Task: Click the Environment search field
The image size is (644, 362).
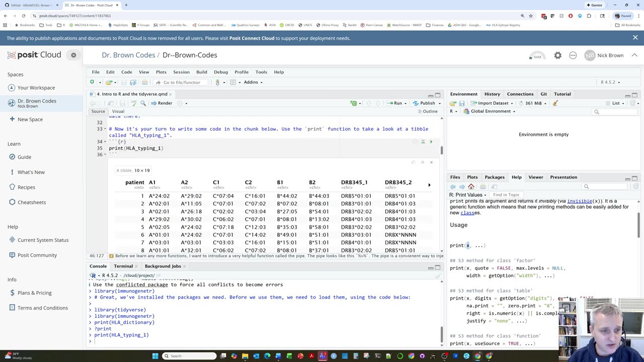Action: (615, 112)
